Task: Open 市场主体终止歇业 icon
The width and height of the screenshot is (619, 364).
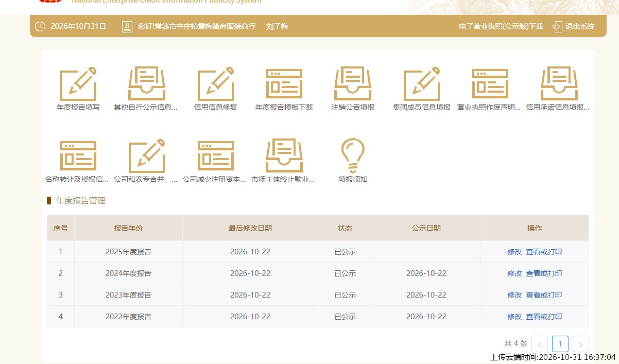Action: (284, 155)
